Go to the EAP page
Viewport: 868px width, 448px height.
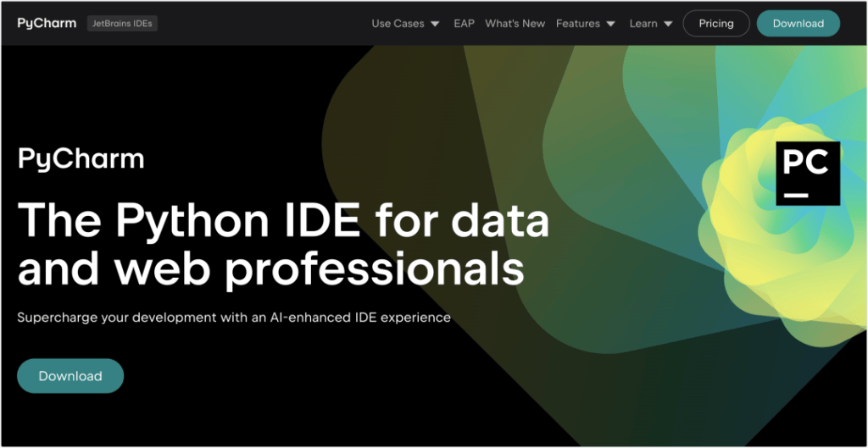464,24
